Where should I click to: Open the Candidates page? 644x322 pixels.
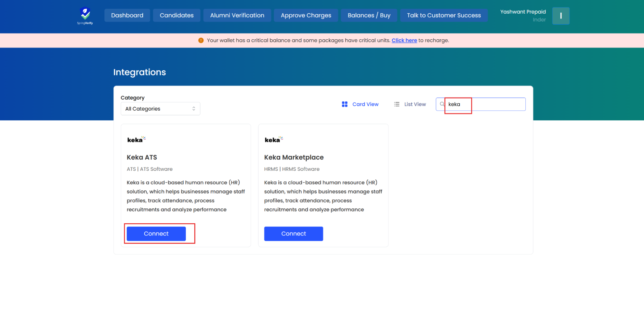click(177, 15)
